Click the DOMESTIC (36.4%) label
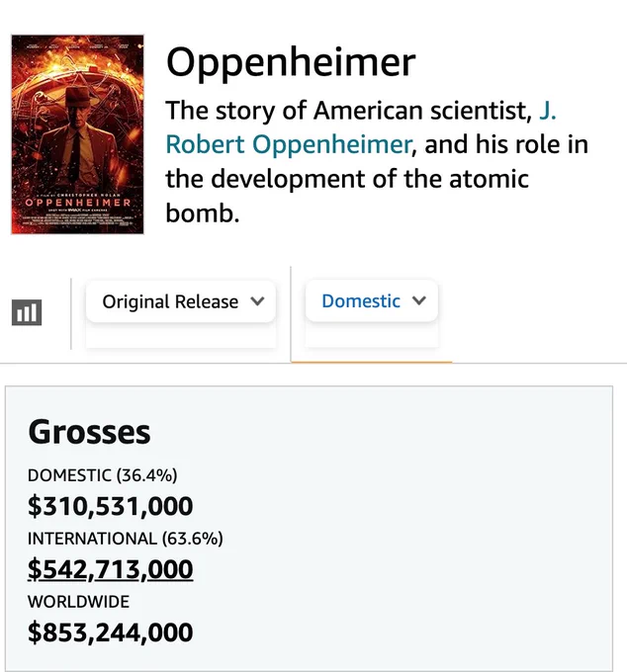The height and width of the screenshot is (672, 627). coord(103,475)
